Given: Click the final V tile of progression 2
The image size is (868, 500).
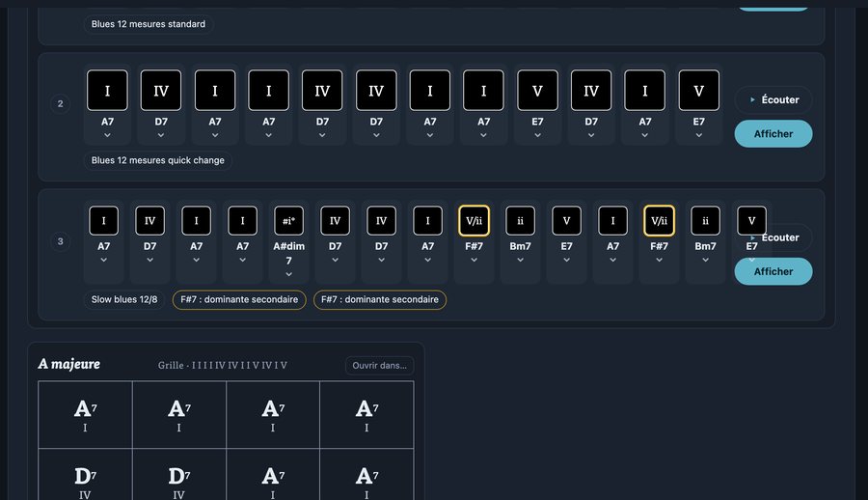Looking at the screenshot, I should click(x=699, y=91).
